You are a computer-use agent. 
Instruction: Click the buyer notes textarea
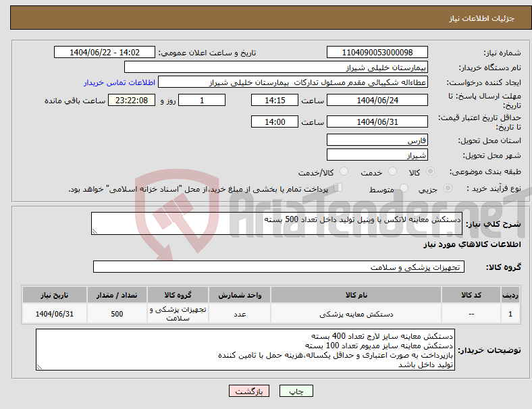click(x=245, y=350)
